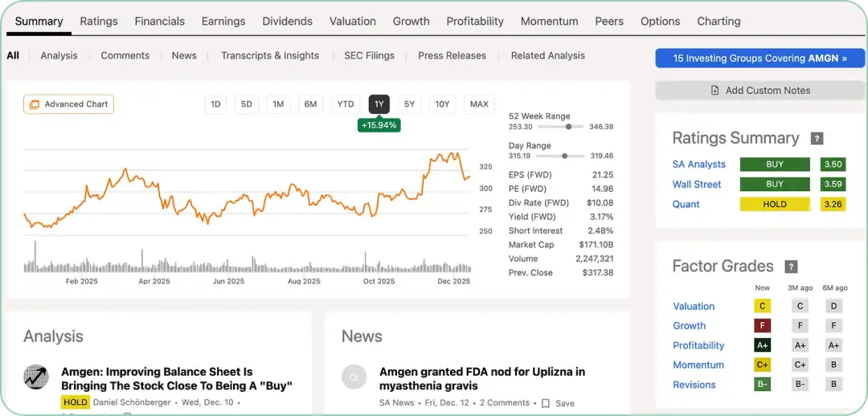
Task: Open the Profitability tab
Action: point(475,21)
